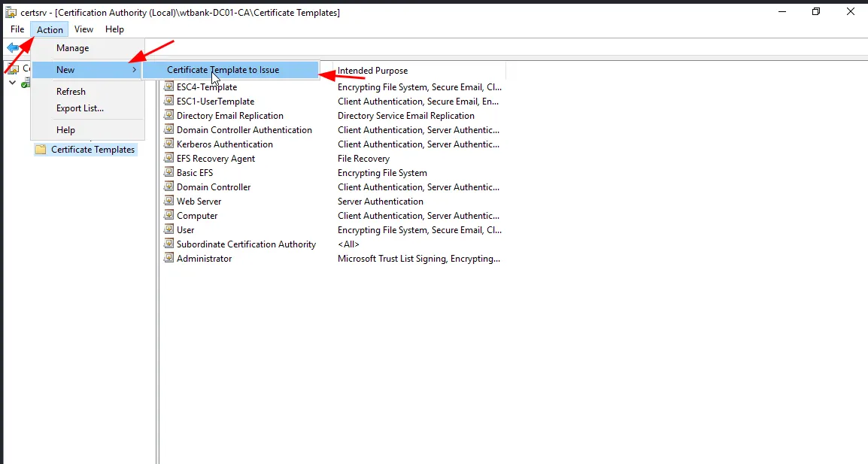Open the Action menu
The image size is (868, 464).
point(50,29)
